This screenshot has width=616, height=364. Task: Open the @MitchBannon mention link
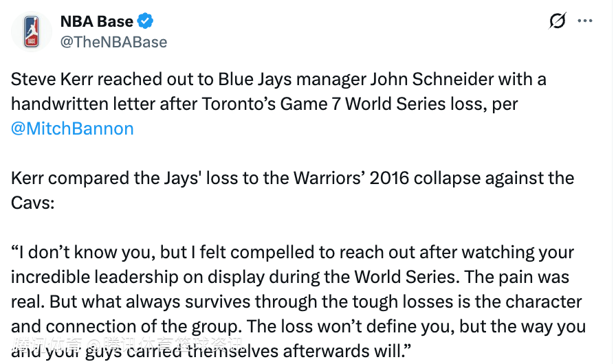point(72,128)
